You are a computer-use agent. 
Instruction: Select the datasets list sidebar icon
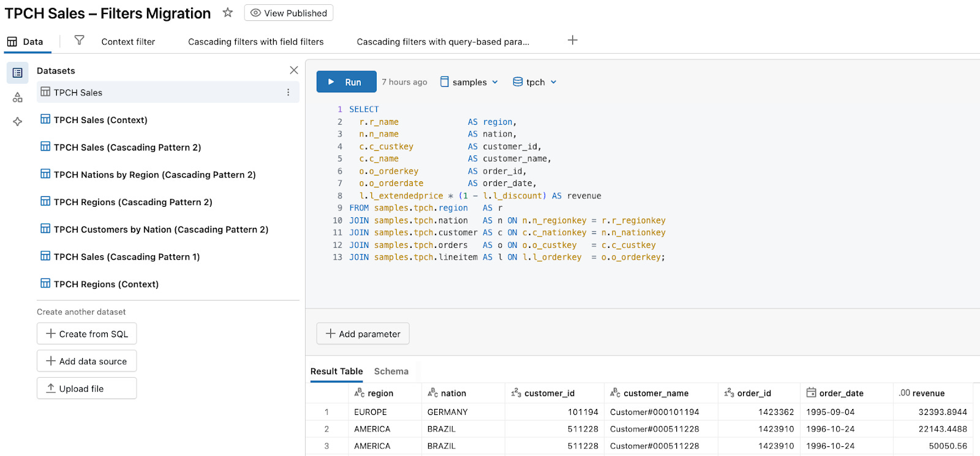tap(17, 73)
